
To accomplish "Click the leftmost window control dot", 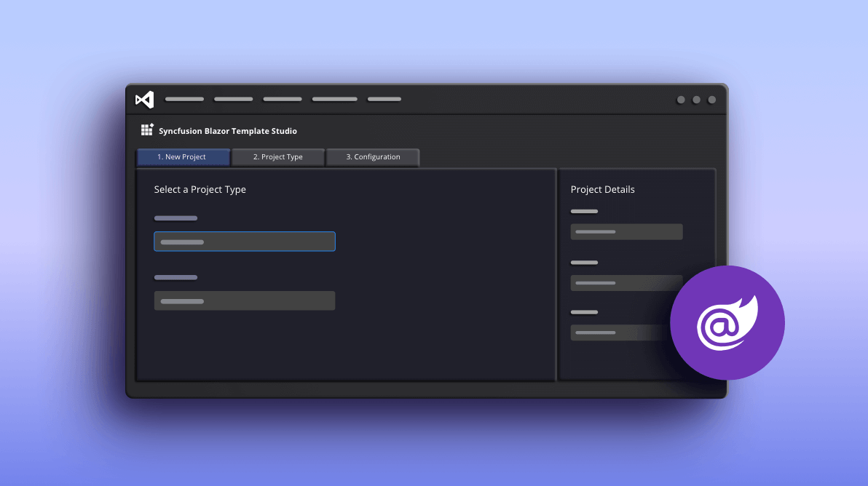I will [679, 100].
